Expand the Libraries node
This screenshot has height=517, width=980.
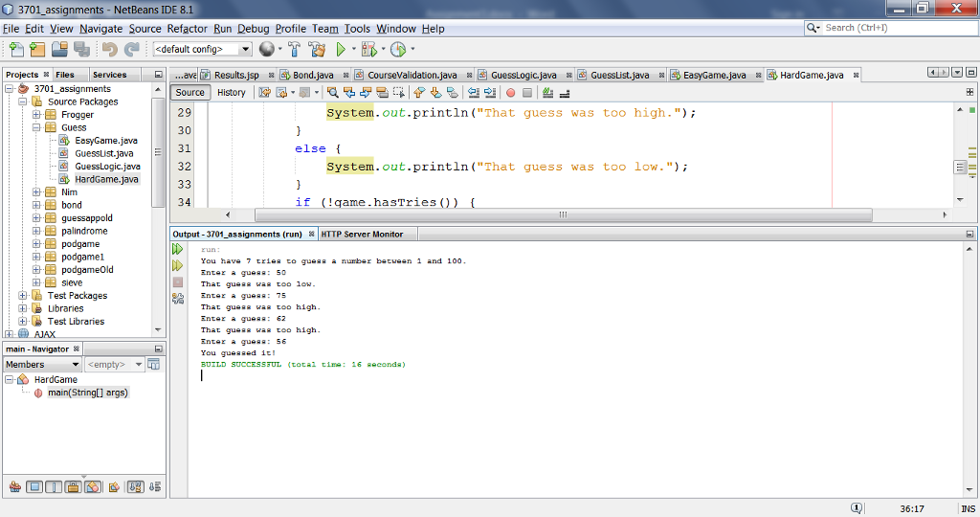pos(23,308)
